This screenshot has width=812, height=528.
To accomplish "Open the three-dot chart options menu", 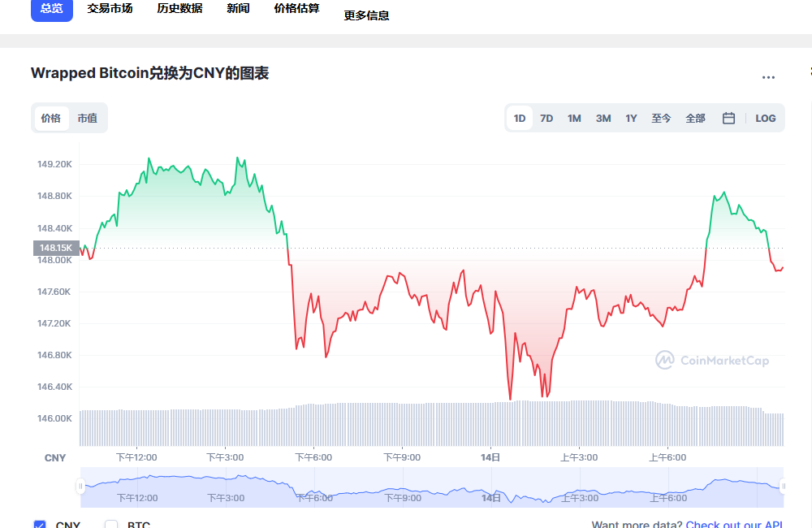I will 768,77.
